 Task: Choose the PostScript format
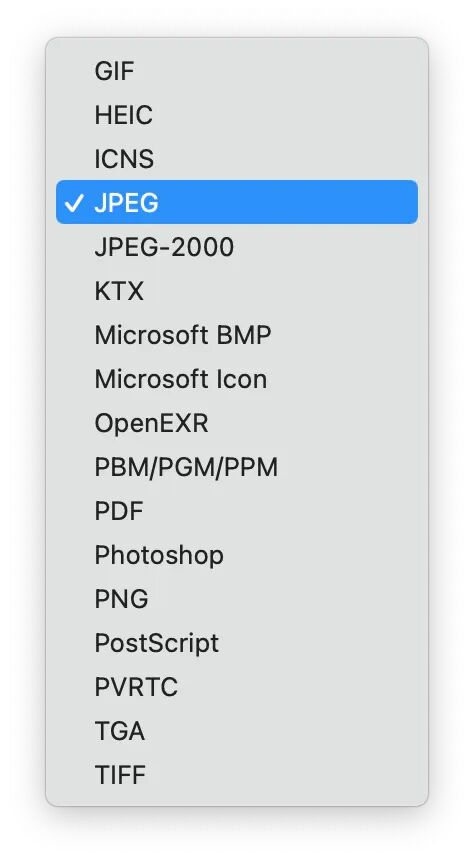(237, 643)
